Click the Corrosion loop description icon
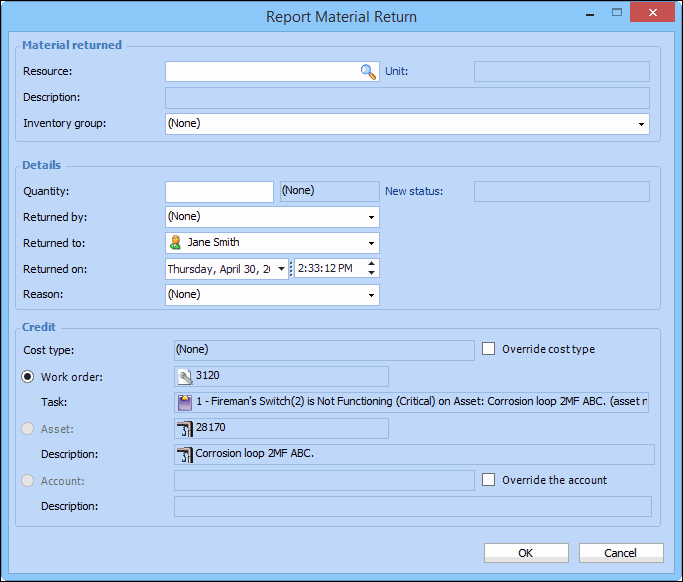The width and height of the screenshot is (683, 582). [184, 454]
